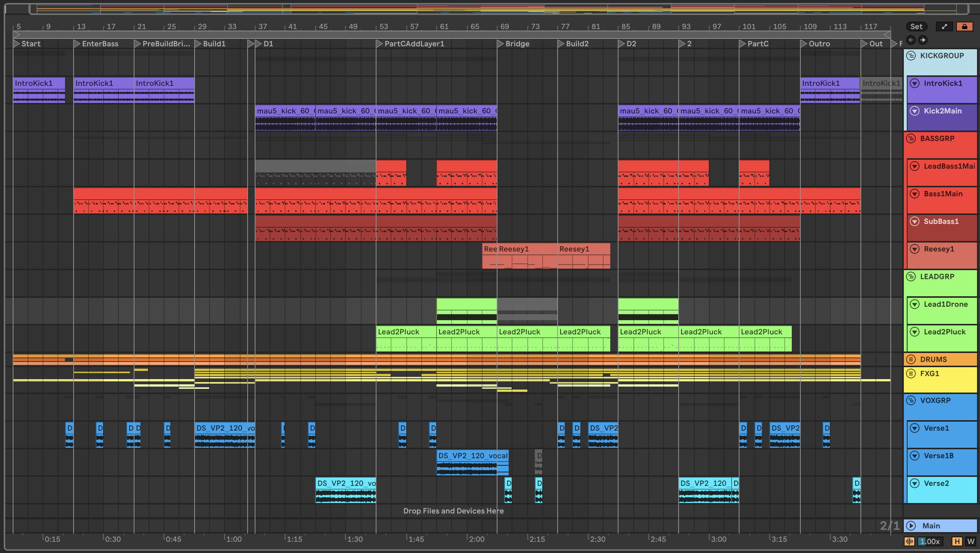Fold the Lead2Pluck track arrow
The height and width of the screenshot is (553, 980).
click(915, 332)
